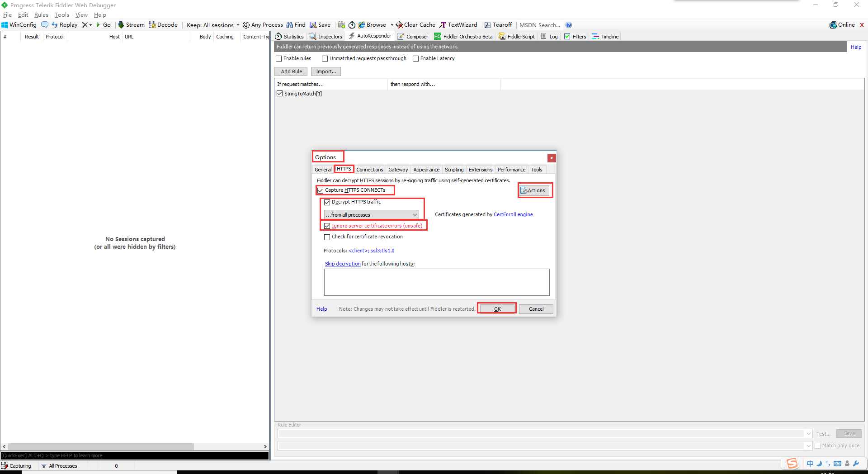Select the Any Process target picker
The image size is (868, 474).
click(263, 25)
